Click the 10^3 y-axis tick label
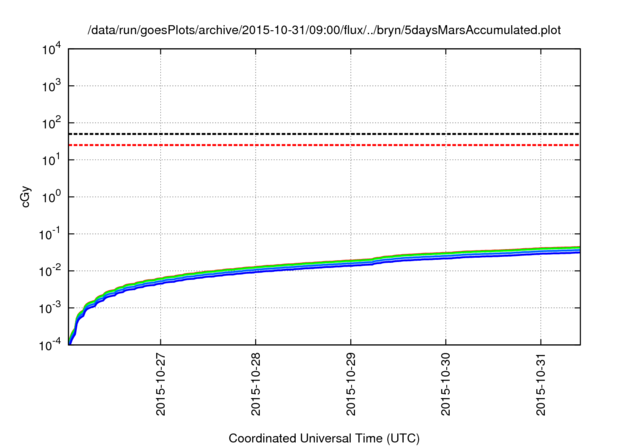 click(x=51, y=86)
